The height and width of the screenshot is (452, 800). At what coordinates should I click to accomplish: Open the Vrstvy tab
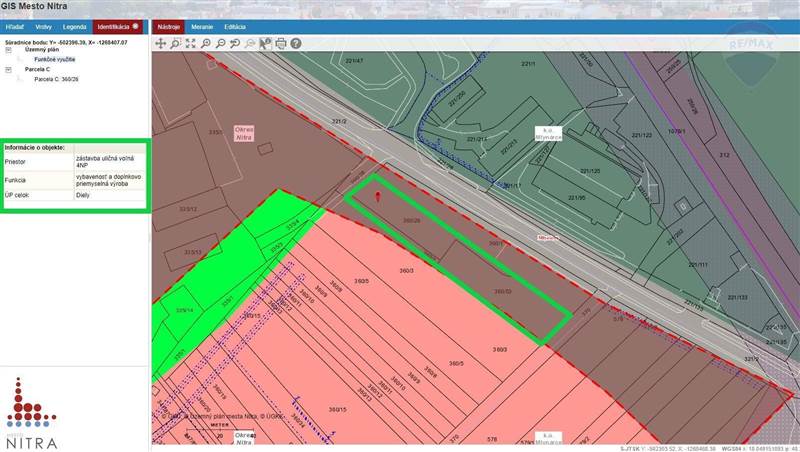[43, 27]
